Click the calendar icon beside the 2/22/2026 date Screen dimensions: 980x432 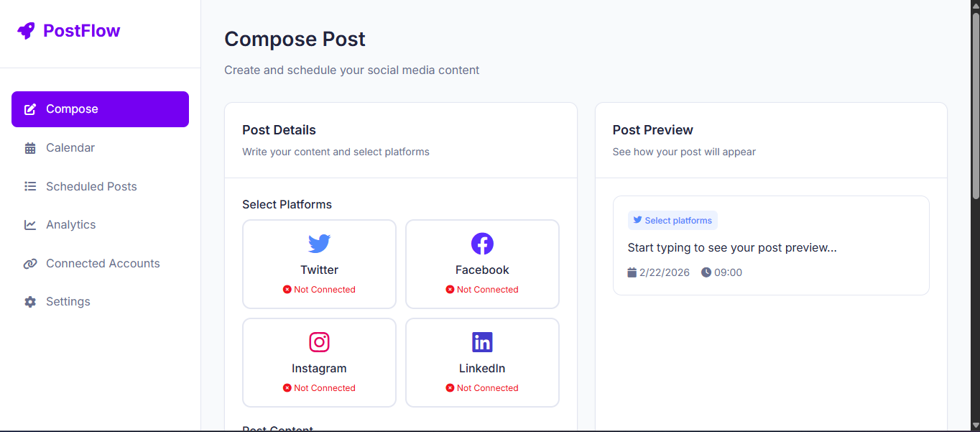point(632,272)
